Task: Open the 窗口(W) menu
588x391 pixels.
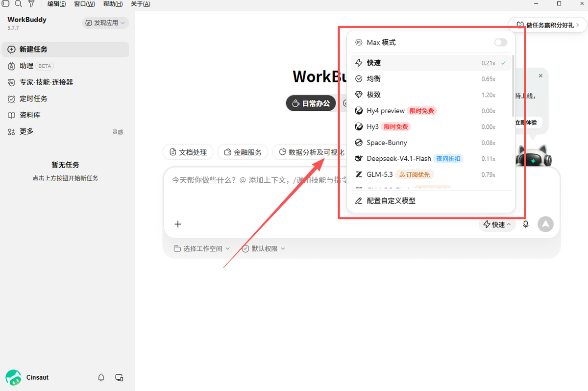Action: [84, 4]
